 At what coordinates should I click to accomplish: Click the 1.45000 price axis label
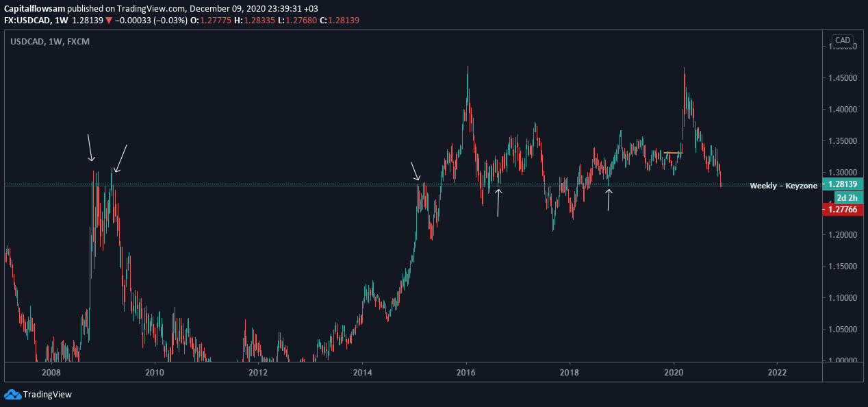[x=844, y=78]
